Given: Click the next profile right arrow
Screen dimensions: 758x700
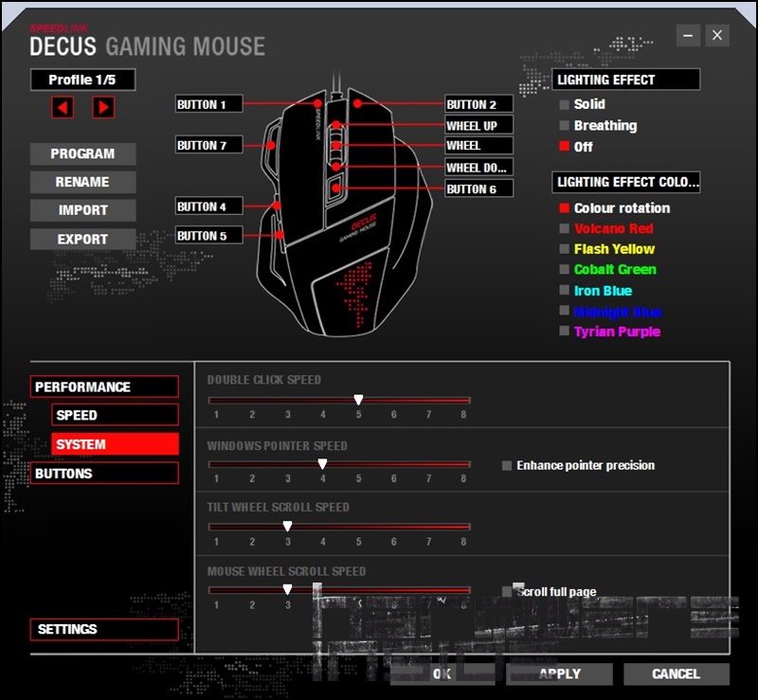Looking at the screenshot, I should click(103, 107).
